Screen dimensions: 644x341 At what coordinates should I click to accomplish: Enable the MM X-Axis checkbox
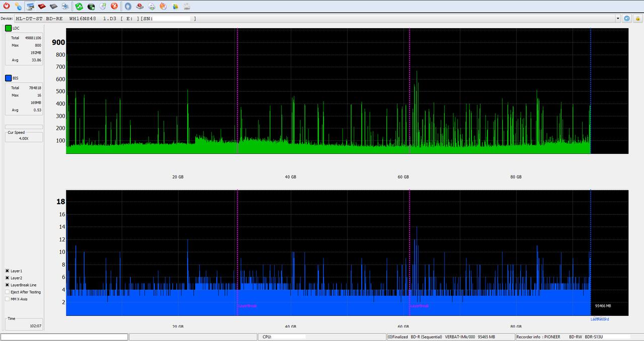8,299
